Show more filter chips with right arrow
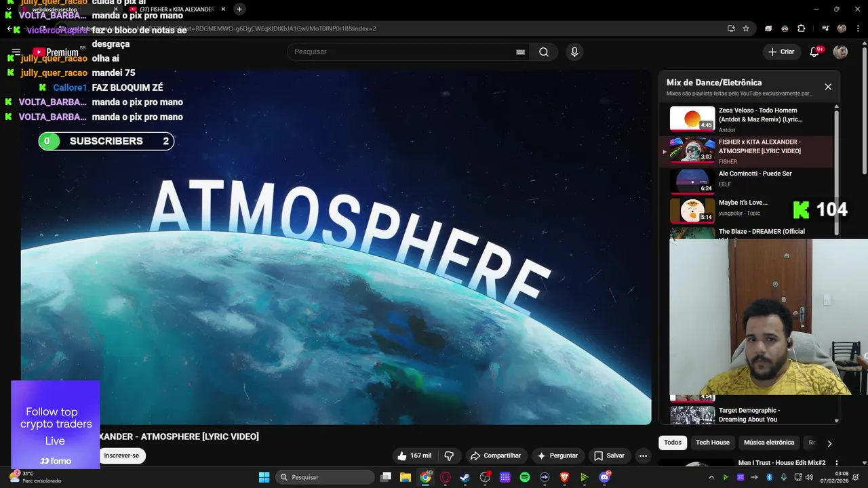868x488 pixels. coord(829,443)
